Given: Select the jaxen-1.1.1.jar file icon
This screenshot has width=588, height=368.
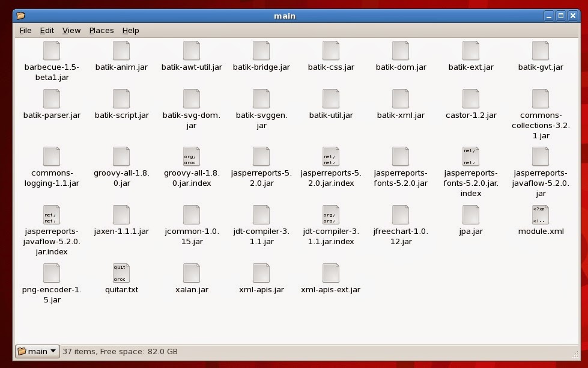Looking at the screenshot, I should [121, 215].
